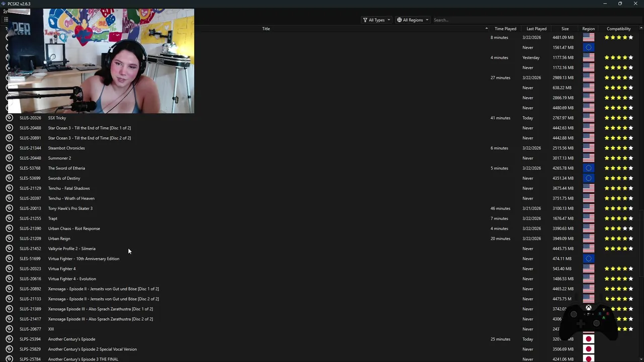Image resolution: width=644 pixels, height=362 pixels.
Task: Select Xenosaga Episode III Disc 1 of 2
Action: click(x=100, y=309)
